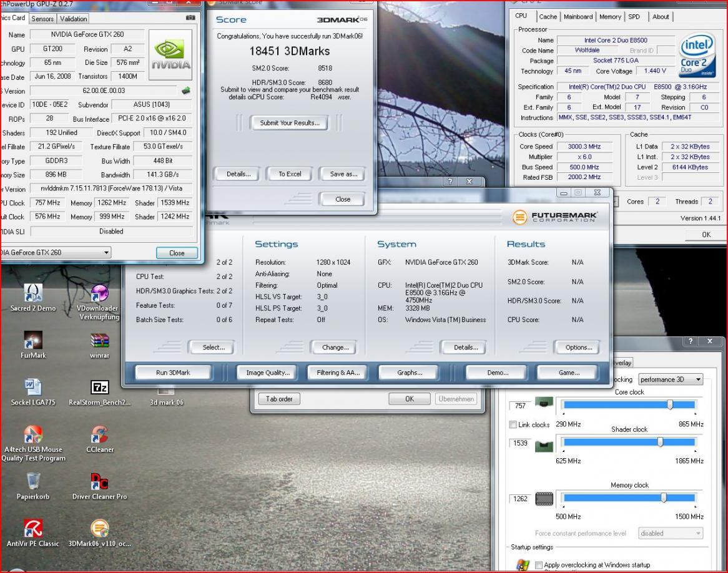Click the Graphs button in 3DMark06
The width and height of the screenshot is (728, 573).
tap(410, 373)
